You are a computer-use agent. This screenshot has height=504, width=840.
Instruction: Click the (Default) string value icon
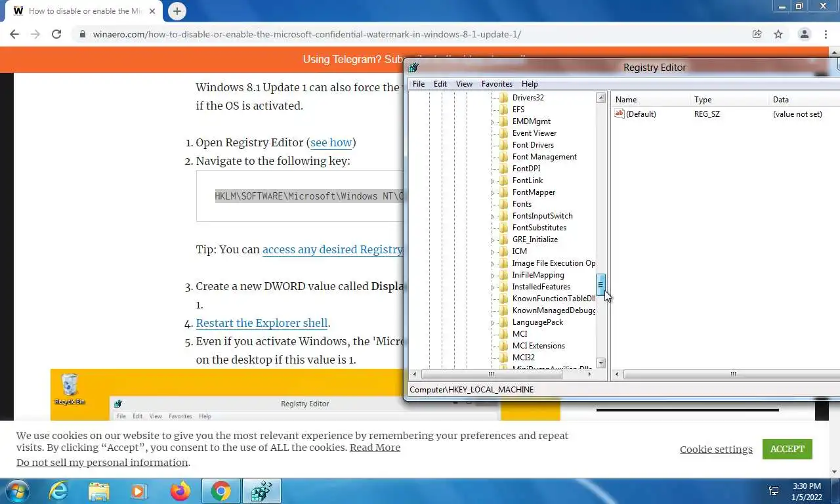[619, 114]
